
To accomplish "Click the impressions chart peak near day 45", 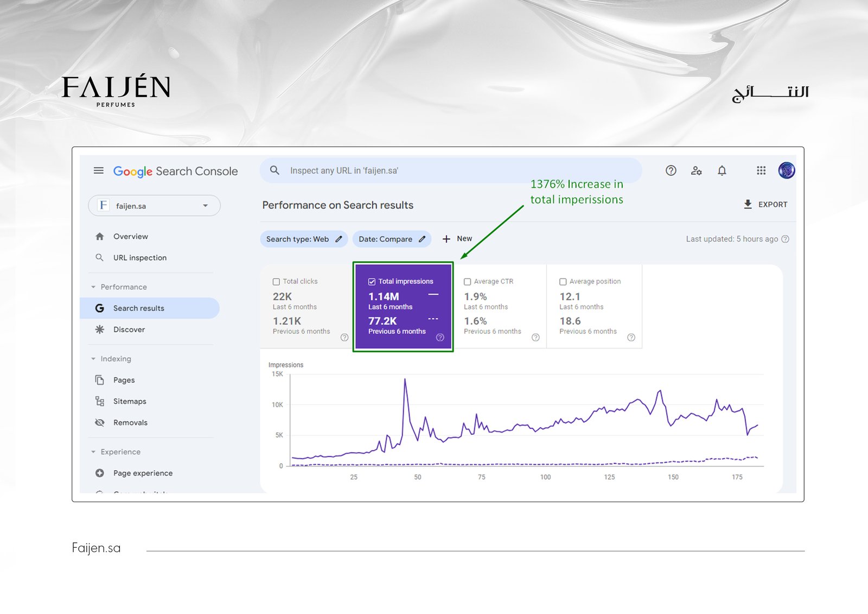I will click(x=405, y=380).
